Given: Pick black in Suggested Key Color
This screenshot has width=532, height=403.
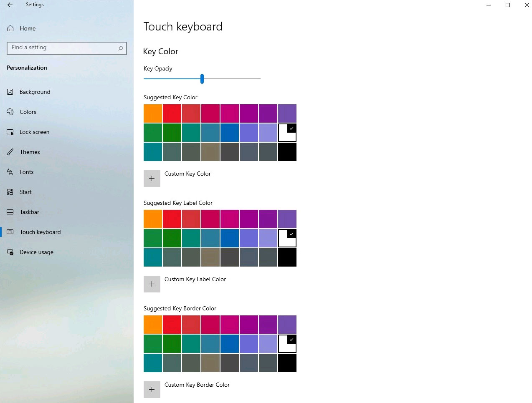Looking at the screenshot, I should 287,152.
